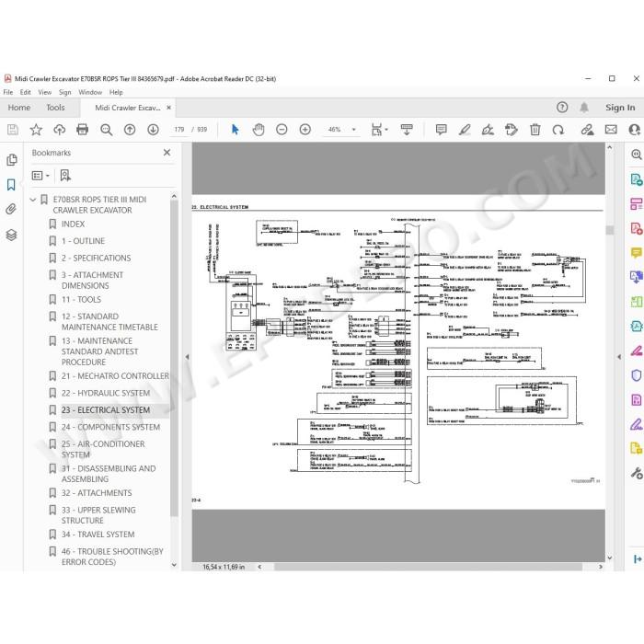
Task: Open the Attachments paperclip panel
Action: point(11,210)
